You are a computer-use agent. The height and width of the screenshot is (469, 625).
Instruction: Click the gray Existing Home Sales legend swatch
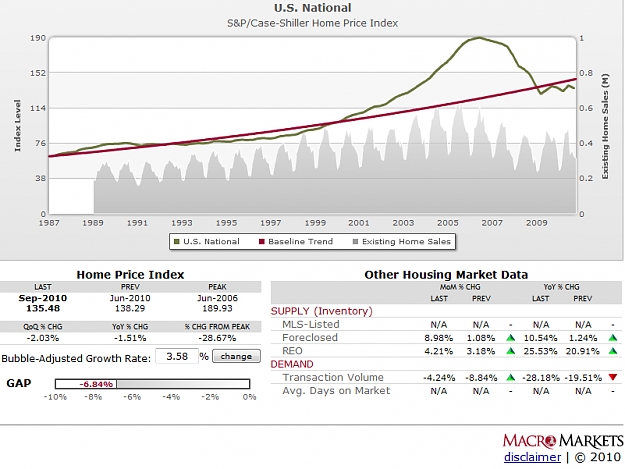(356, 241)
